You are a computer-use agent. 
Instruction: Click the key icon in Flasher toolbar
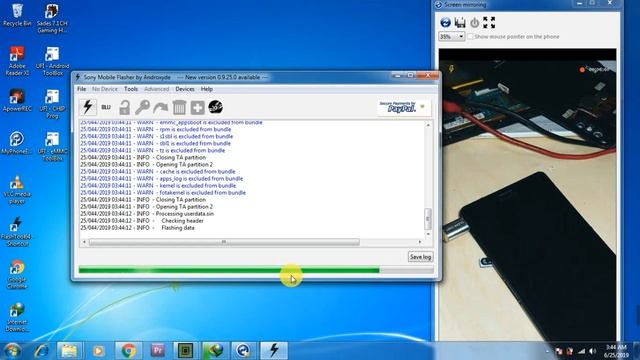[142, 107]
